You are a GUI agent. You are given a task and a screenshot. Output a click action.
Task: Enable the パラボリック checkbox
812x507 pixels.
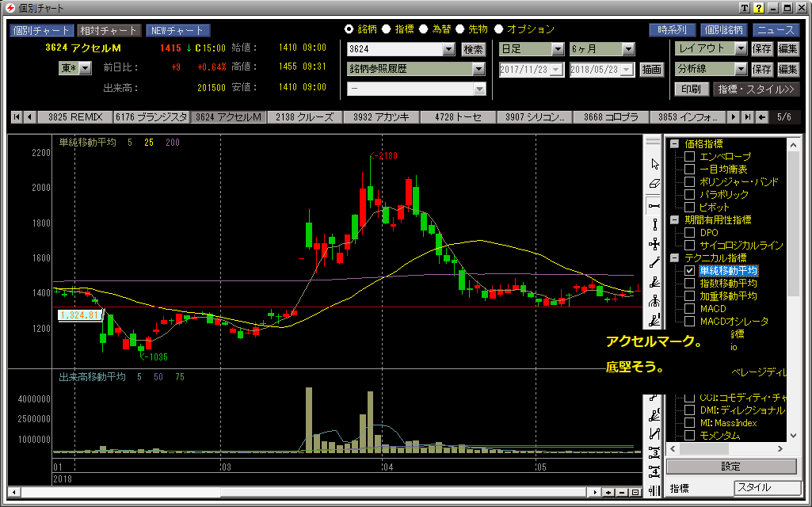coord(689,195)
